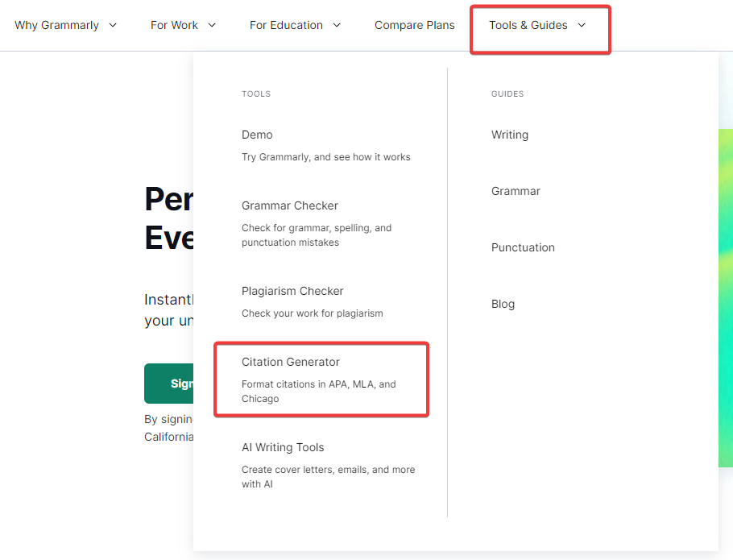Open the Plagiarism Checker tool
The width and height of the screenshot is (733, 560).
[x=293, y=291]
